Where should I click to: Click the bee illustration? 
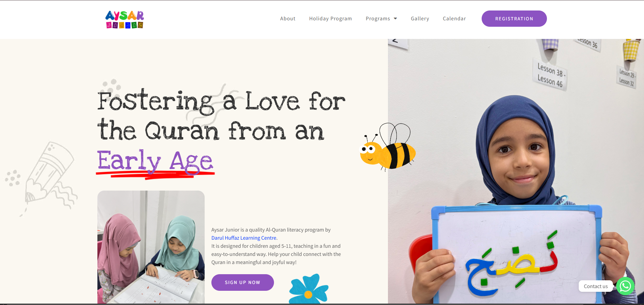point(388,147)
